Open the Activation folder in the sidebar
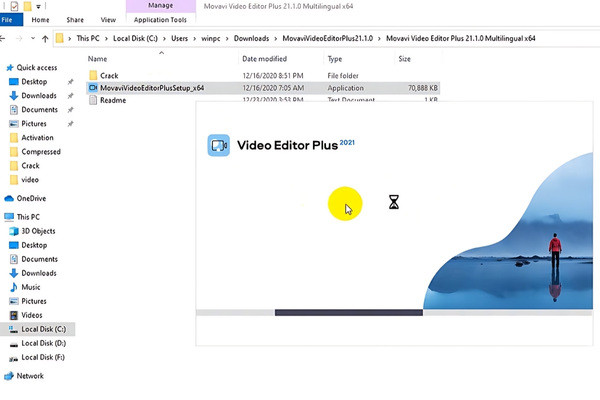 (x=38, y=137)
